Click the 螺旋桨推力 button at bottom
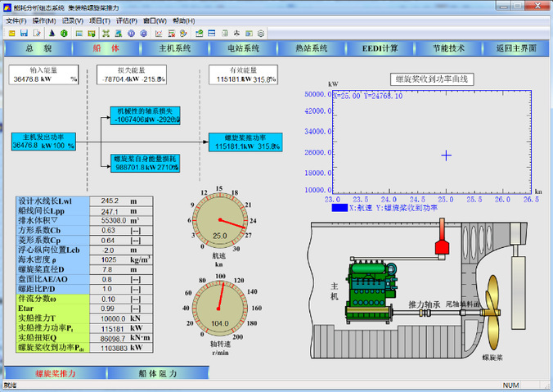The width and height of the screenshot is (553, 392). [56, 372]
